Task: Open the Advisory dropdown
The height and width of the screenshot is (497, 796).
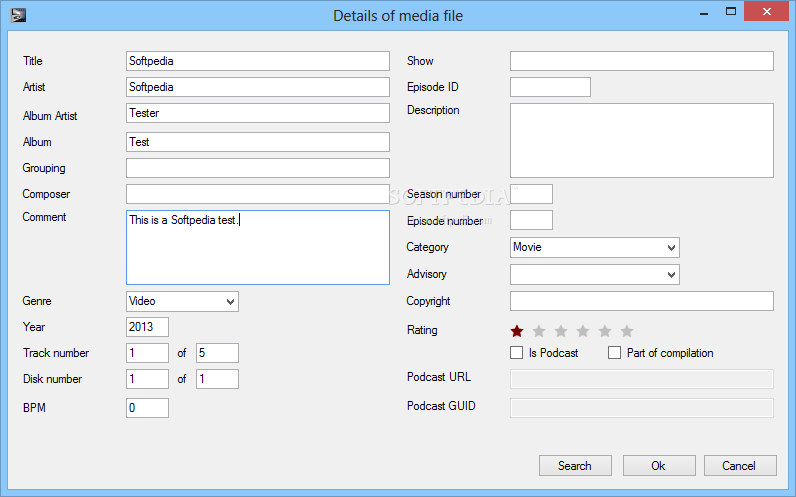Action: point(671,275)
